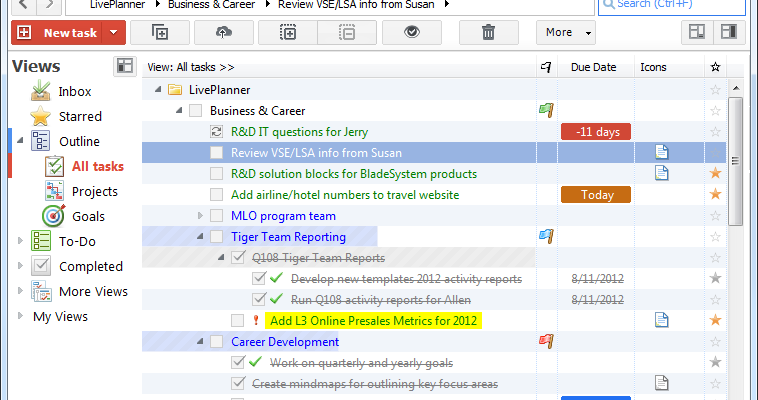The height and width of the screenshot is (400, 758).
Task: Click the cloud sync upload icon
Action: pos(222,32)
